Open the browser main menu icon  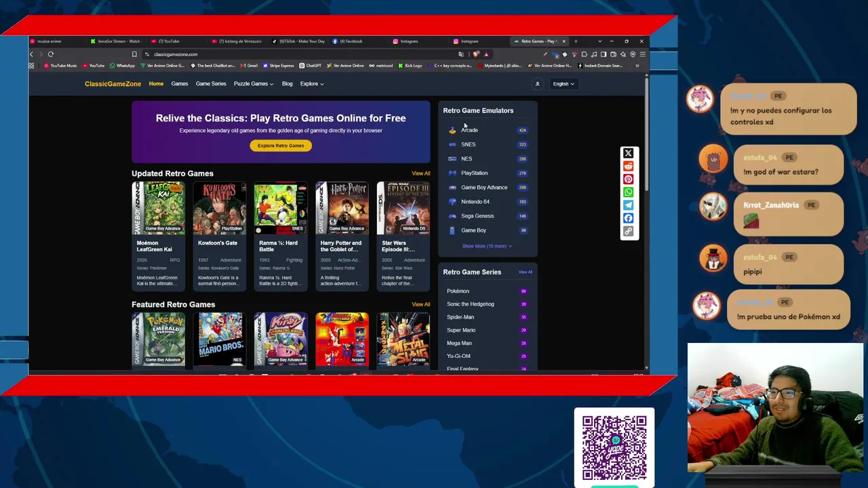click(642, 54)
